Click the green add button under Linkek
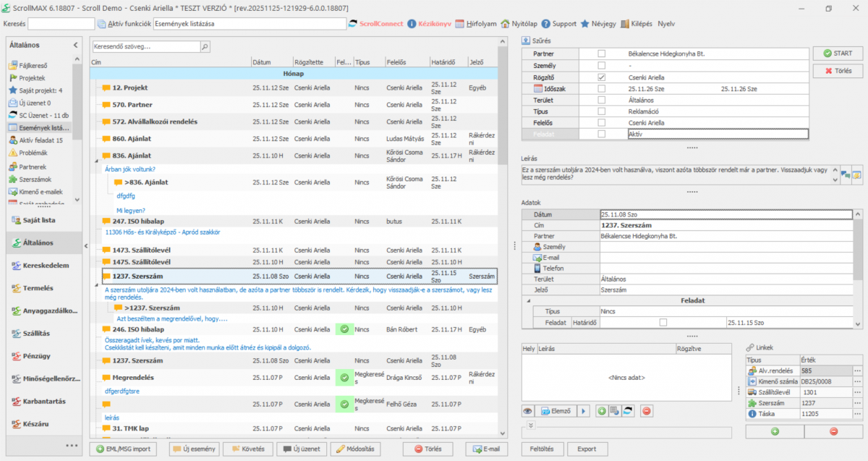This screenshot has height=461, width=868. (x=775, y=431)
